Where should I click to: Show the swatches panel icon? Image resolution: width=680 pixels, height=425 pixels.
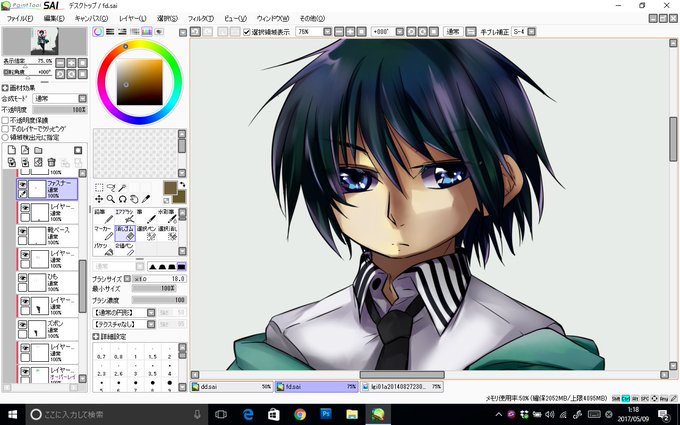click(x=147, y=32)
